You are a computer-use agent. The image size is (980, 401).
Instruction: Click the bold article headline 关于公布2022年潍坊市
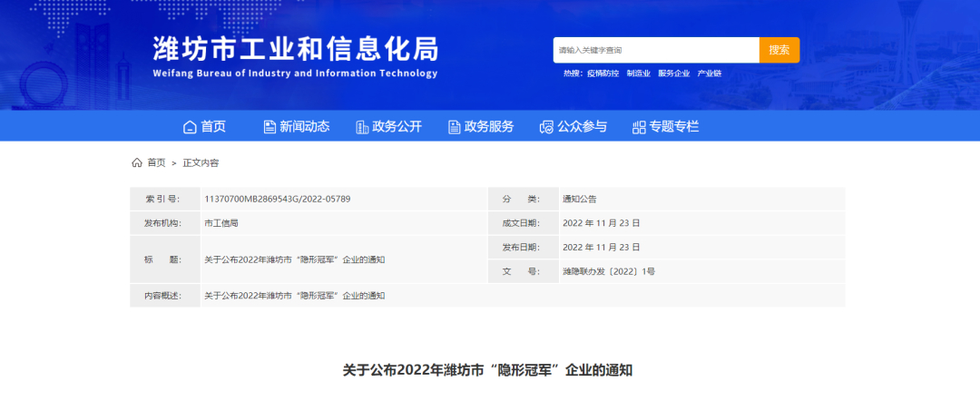[x=487, y=370]
